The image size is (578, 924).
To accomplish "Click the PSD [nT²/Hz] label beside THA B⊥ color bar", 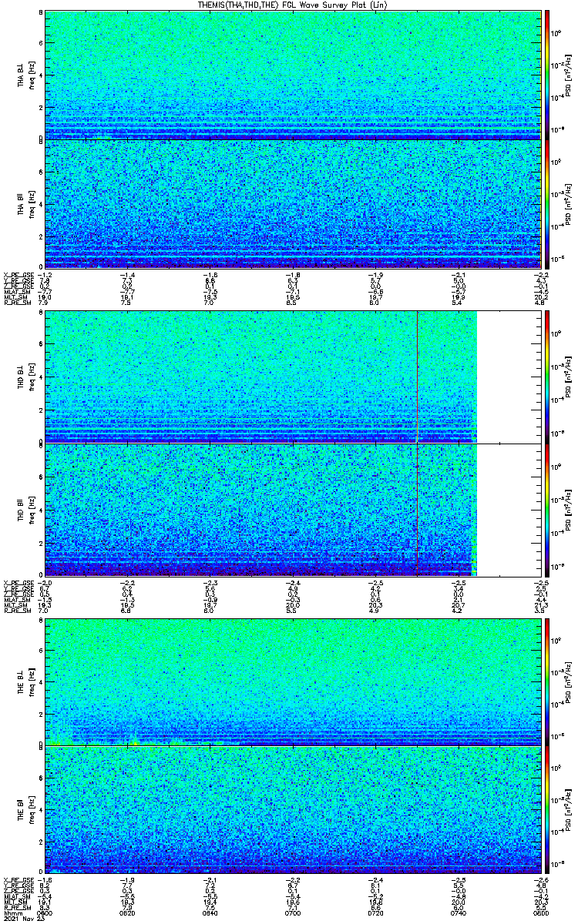I will pos(568,75).
